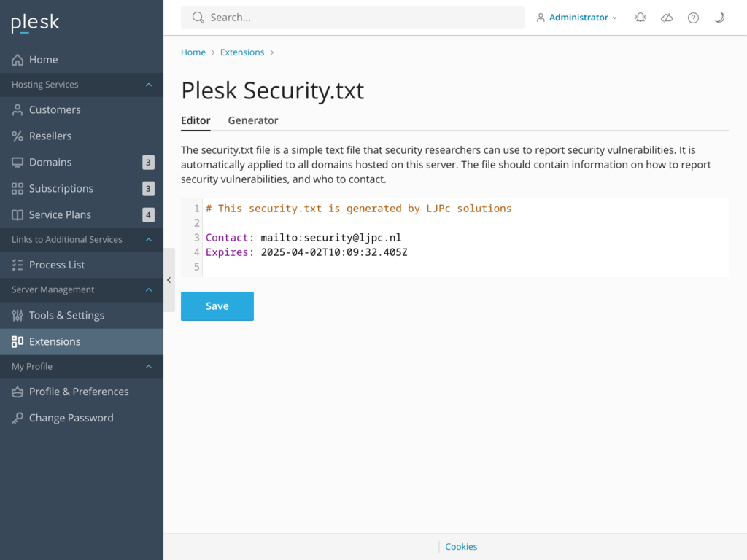
Task: Open Tools & Settings from sidebar
Action: point(66,315)
